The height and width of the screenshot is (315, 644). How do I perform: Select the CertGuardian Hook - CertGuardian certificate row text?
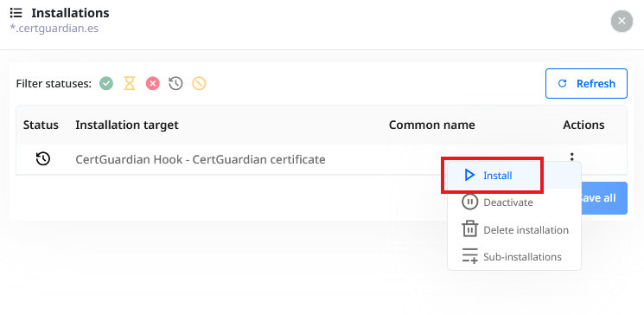(x=201, y=159)
